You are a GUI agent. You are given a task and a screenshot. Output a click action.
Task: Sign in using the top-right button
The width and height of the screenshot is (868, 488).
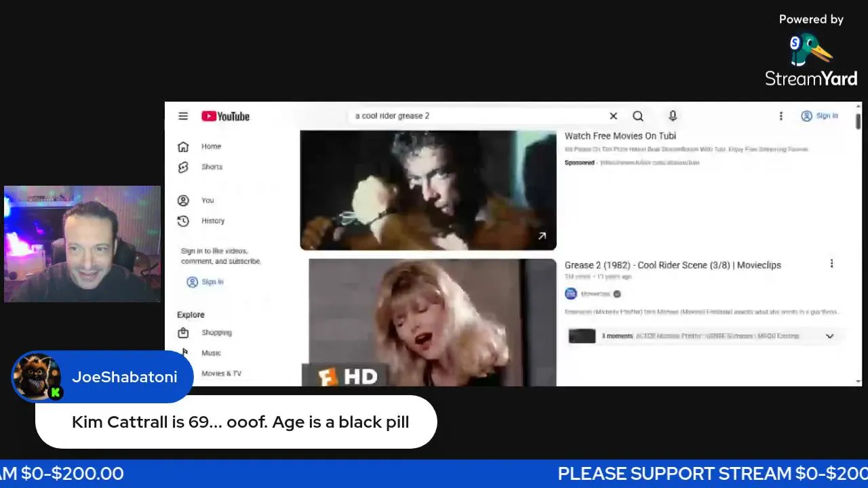[820, 116]
